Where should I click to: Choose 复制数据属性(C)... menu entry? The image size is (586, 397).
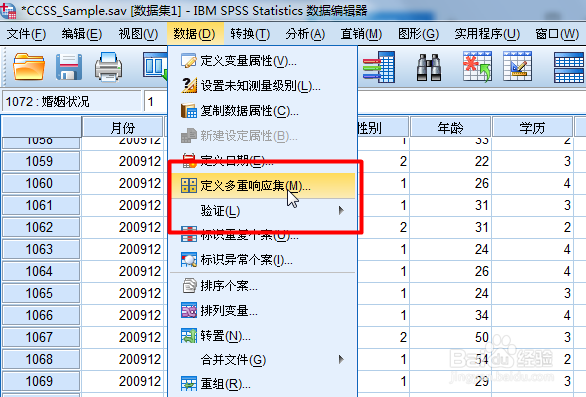coord(263,111)
